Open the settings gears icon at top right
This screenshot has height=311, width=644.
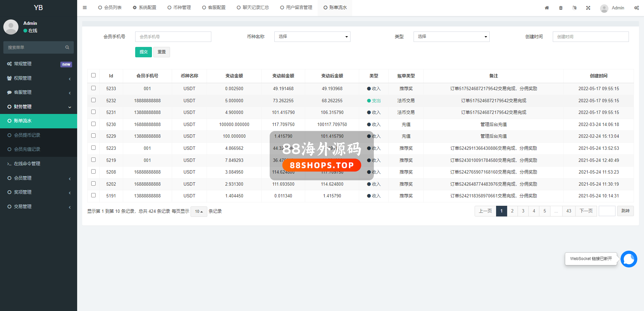point(636,8)
